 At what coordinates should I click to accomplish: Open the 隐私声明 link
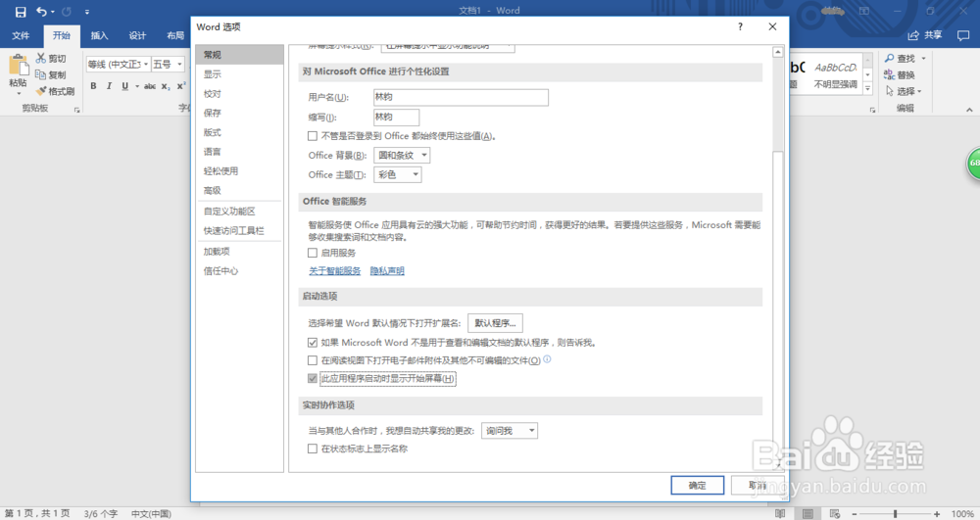pos(387,271)
